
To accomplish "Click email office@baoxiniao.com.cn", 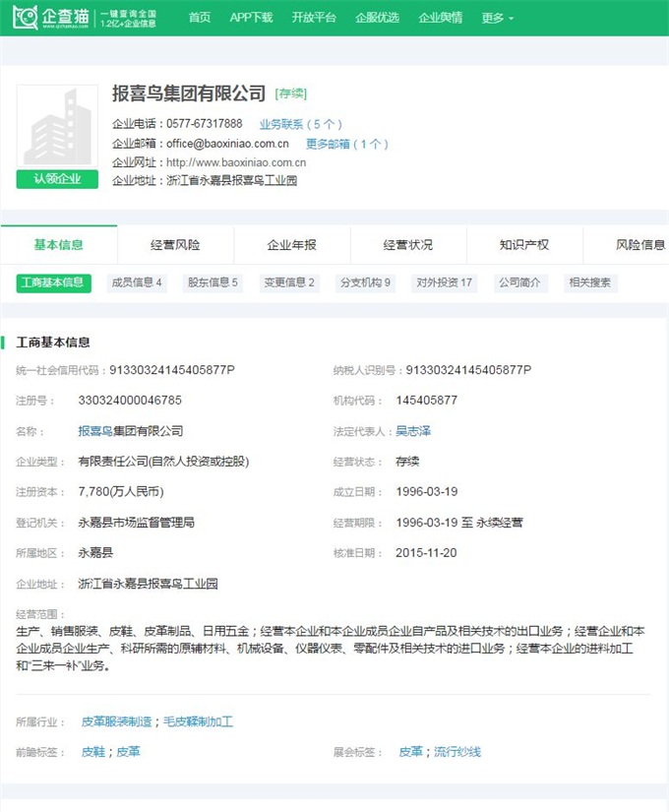I will click(227, 144).
